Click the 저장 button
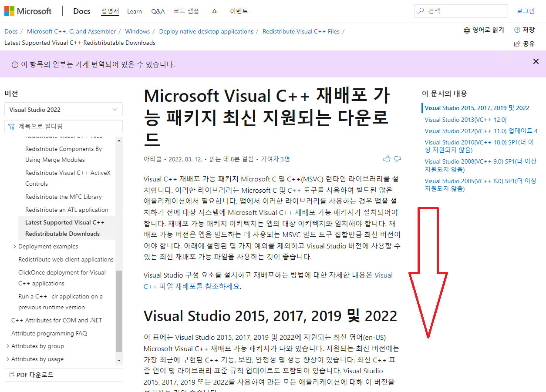 click(524, 30)
